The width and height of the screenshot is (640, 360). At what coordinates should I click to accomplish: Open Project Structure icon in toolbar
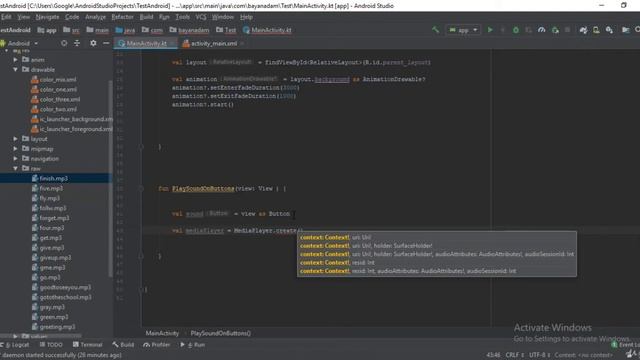tap(625, 30)
